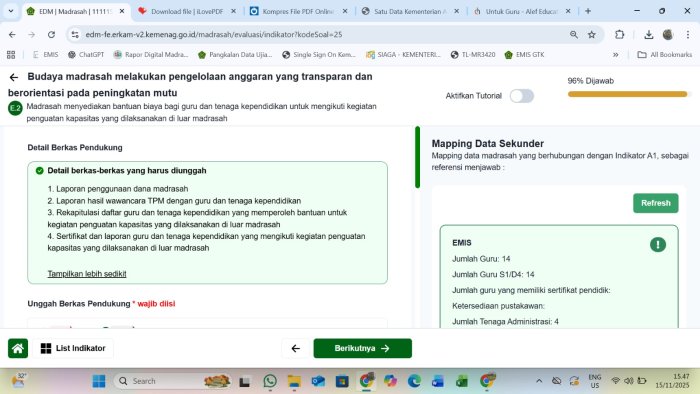This screenshot has width=700, height=394.
Task: Open Pangkalan Data Ujian bookmark
Action: click(x=234, y=54)
